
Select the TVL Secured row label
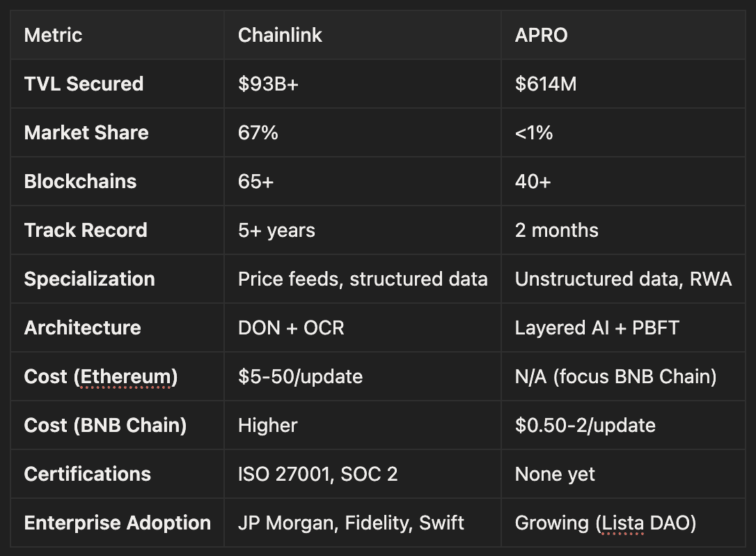pyautogui.click(x=84, y=84)
